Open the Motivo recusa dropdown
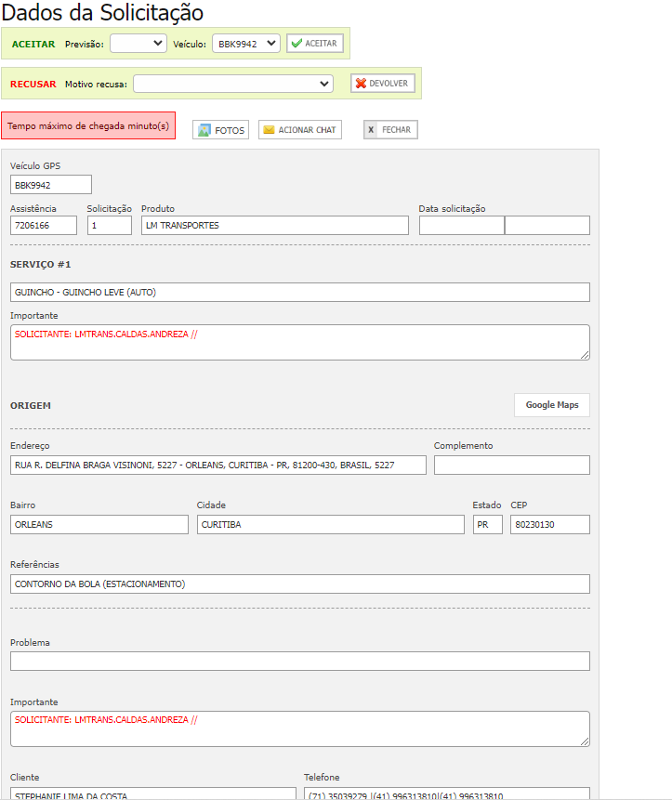 232,84
